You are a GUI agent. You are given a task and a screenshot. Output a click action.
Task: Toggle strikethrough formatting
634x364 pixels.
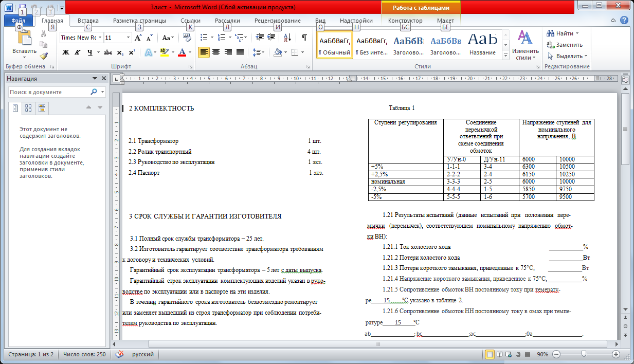pyautogui.click(x=108, y=52)
